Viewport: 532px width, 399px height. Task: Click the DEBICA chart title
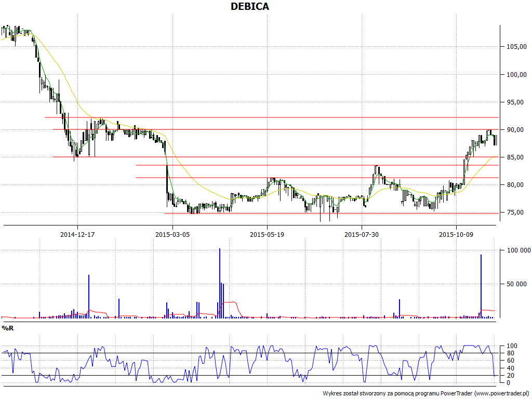click(250, 6)
